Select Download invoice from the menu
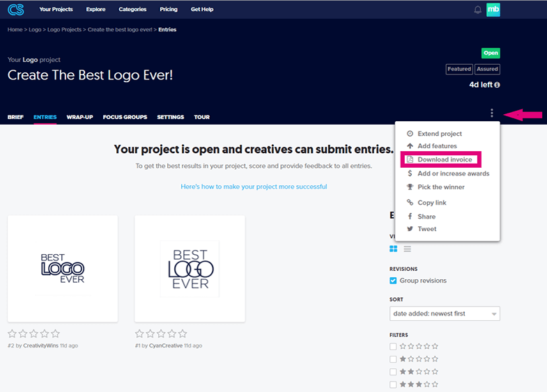The width and height of the screenshot is (547, 392). 445,159
